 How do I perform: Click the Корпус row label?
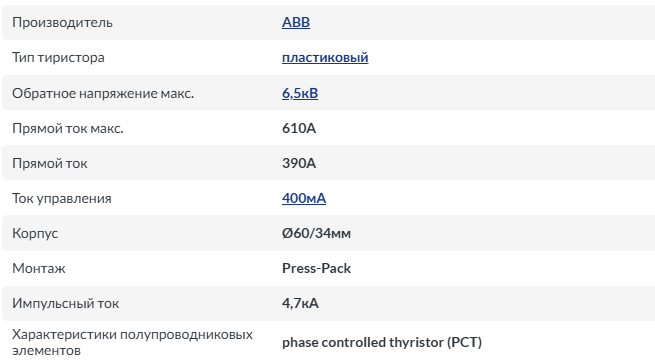pos(35,233)
